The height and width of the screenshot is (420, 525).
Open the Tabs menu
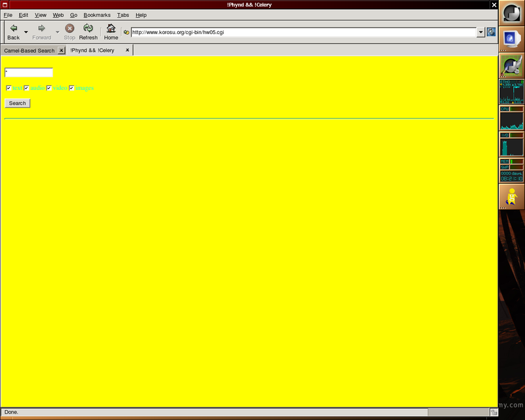click(x=123, y=15)
